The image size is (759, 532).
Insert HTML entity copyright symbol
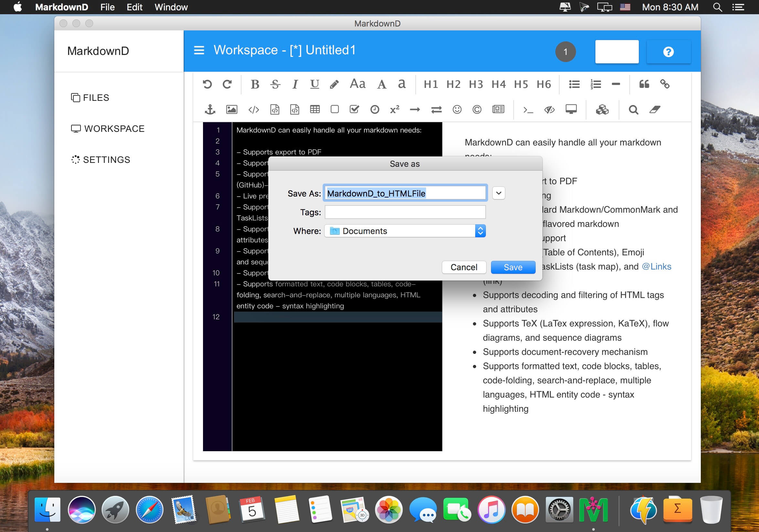coord(477,109)
